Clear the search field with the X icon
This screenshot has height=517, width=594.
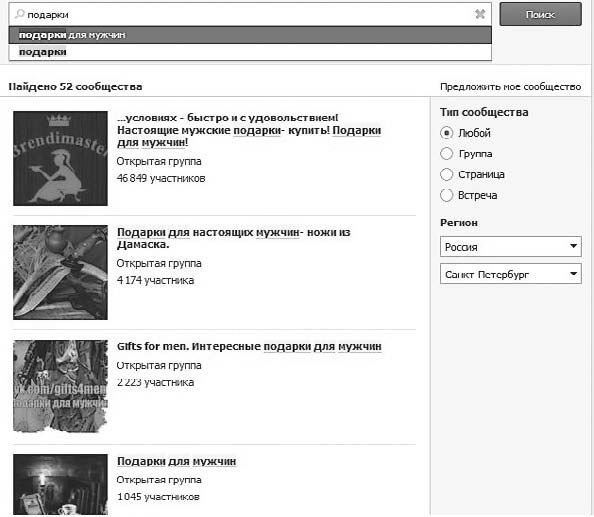(480, 14)
